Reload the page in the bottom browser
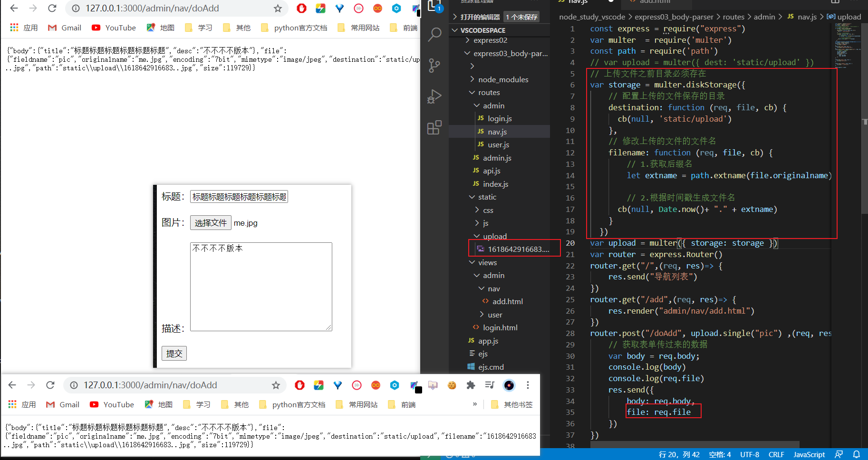868x460 pixels. (x=50, y=385)
